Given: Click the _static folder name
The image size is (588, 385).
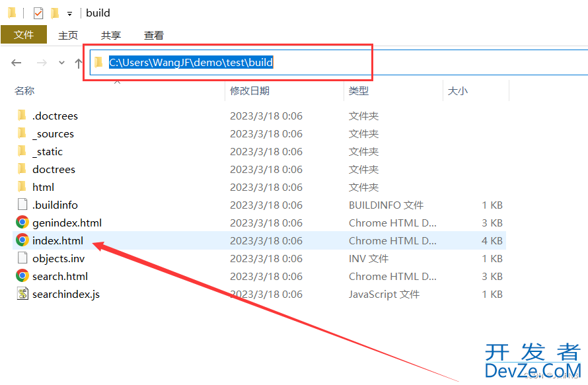Looking at the screenshot, I should pyautogui.click(x=48, y=151).
